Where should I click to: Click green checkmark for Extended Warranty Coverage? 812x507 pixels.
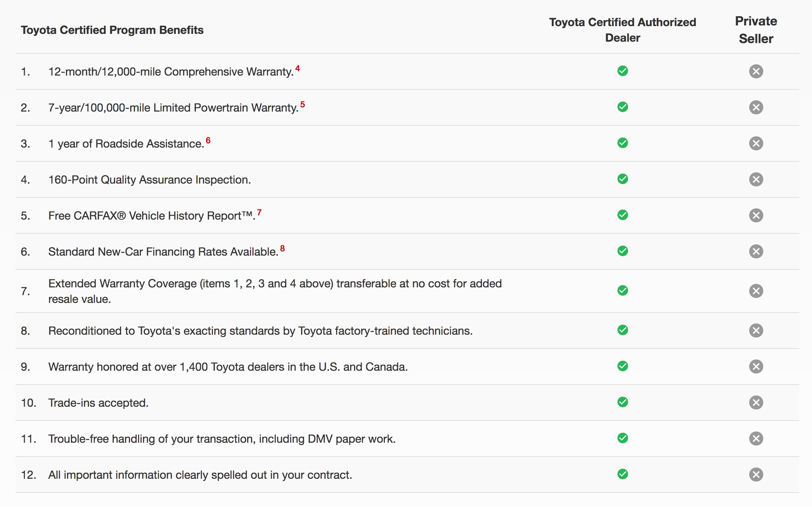[x=623, y=291]
